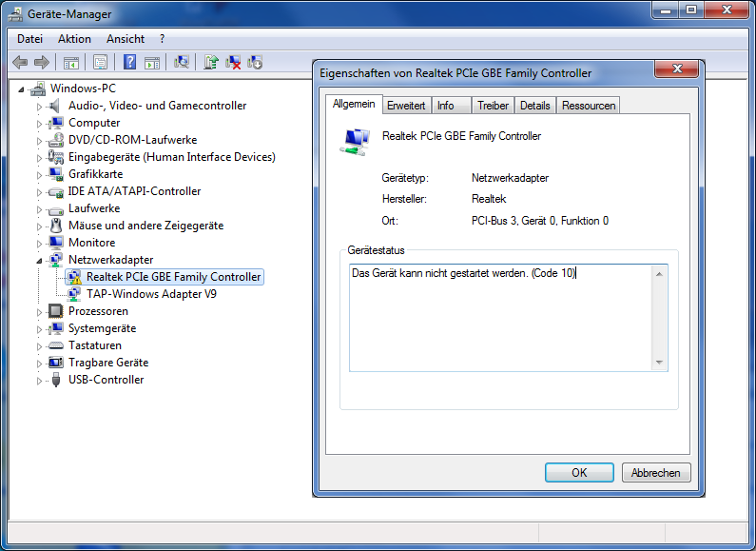Open the ? help menu
The image size is (756, 551).
click(162, 39)
